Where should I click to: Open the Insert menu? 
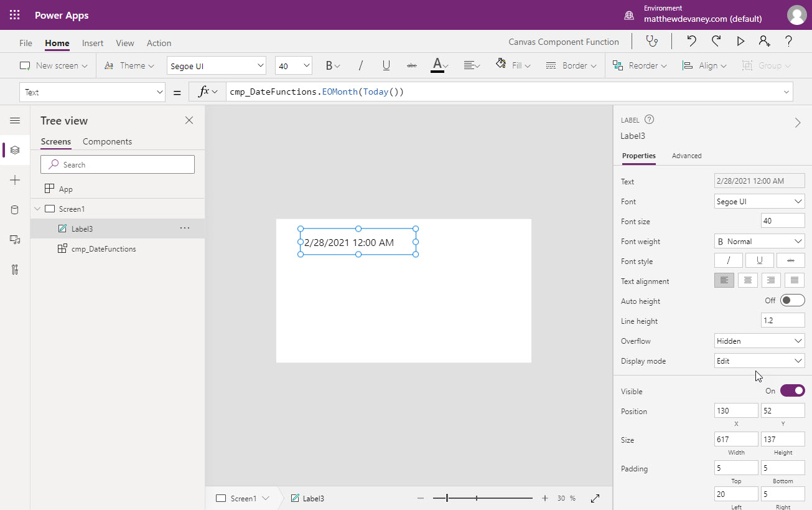pyautogui.click(x=92, y=43)
